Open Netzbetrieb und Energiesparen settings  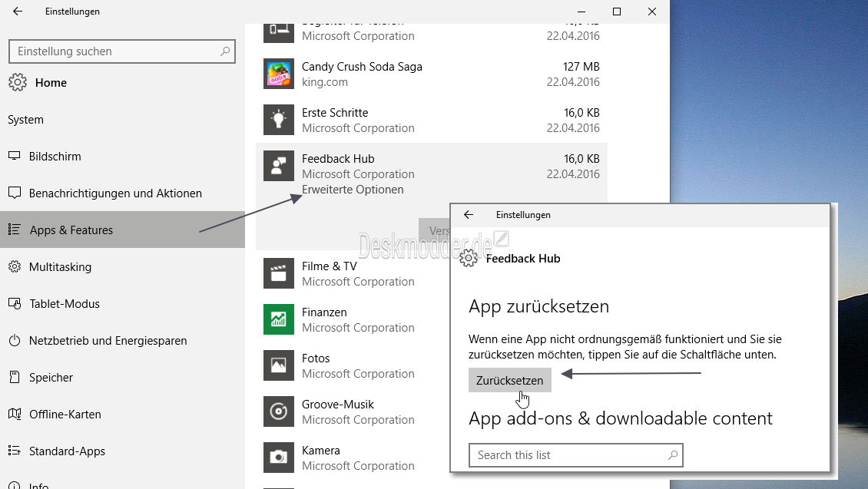[122, 340]
